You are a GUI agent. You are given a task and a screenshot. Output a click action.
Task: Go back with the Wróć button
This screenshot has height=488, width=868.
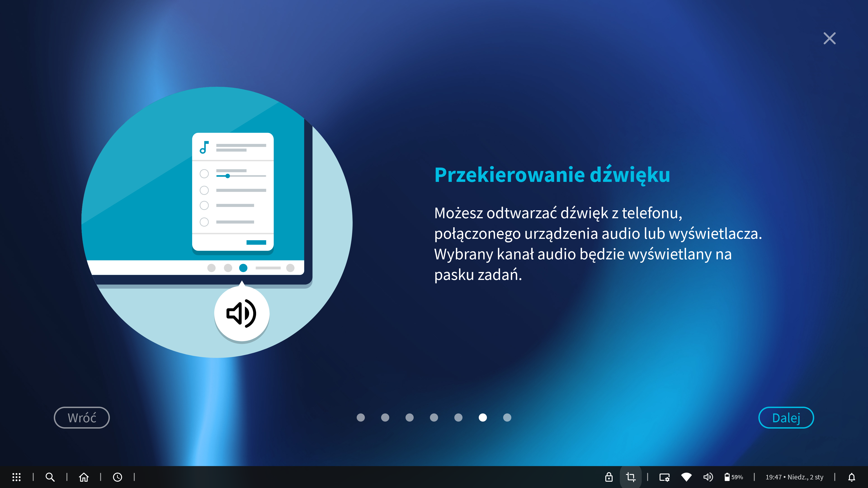[82, 418]
